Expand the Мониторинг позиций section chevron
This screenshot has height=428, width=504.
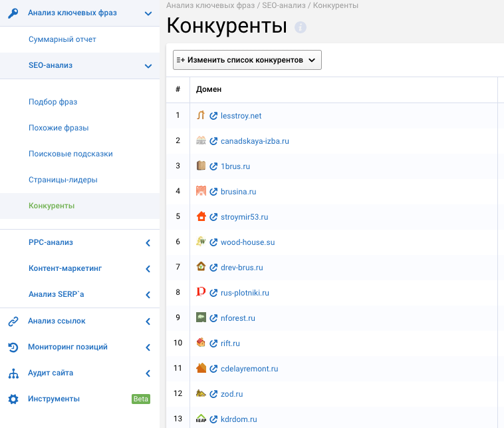click(x=148, y=347)
